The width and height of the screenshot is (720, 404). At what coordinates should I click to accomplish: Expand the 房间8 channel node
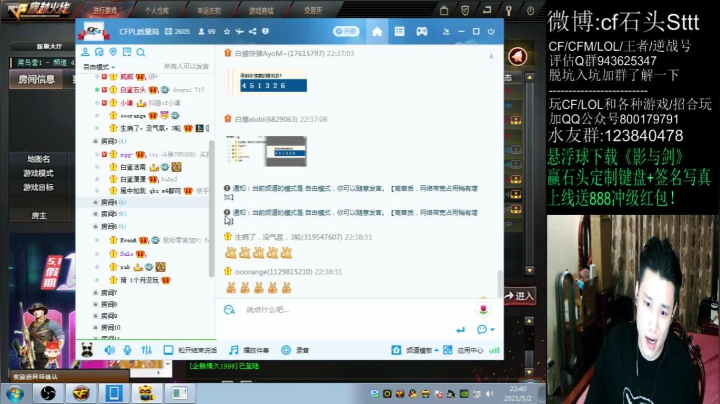pyautogui.click(x=96, y=304)
